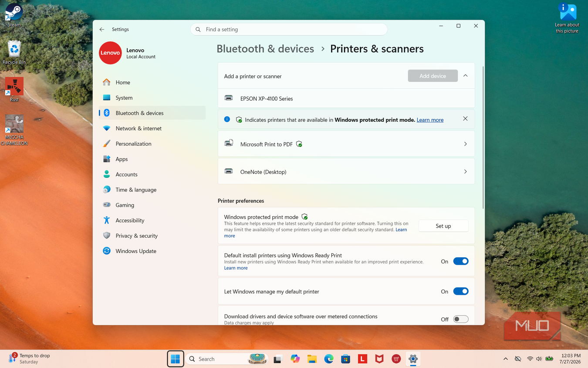Open the red Lenovo L taskbar app
This screenshot has width=588, height=368.
click(x=362, y=359)
